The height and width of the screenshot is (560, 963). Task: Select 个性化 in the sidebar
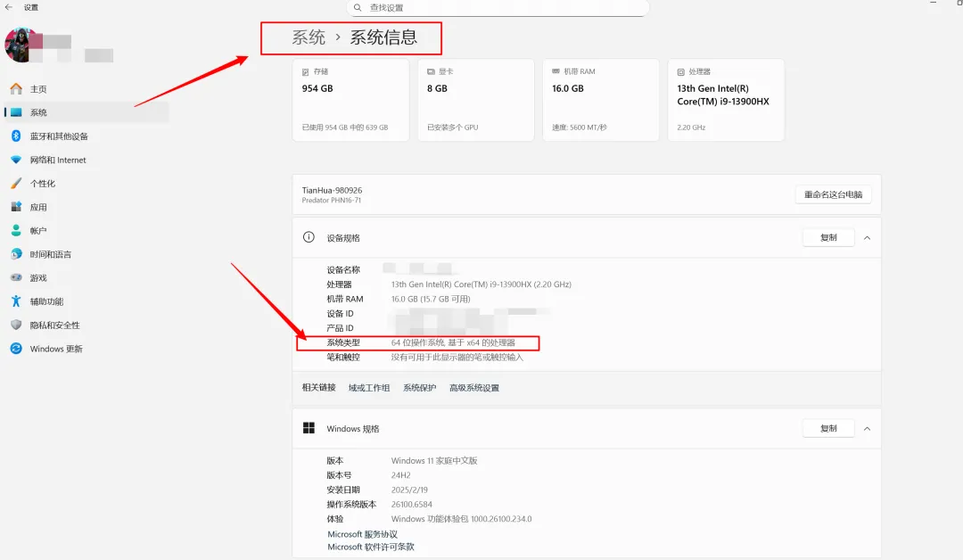[86, 183]
